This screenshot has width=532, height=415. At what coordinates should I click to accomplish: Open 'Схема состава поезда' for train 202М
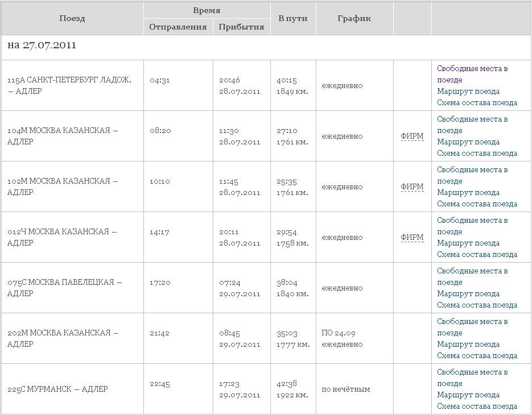[477, 356]
